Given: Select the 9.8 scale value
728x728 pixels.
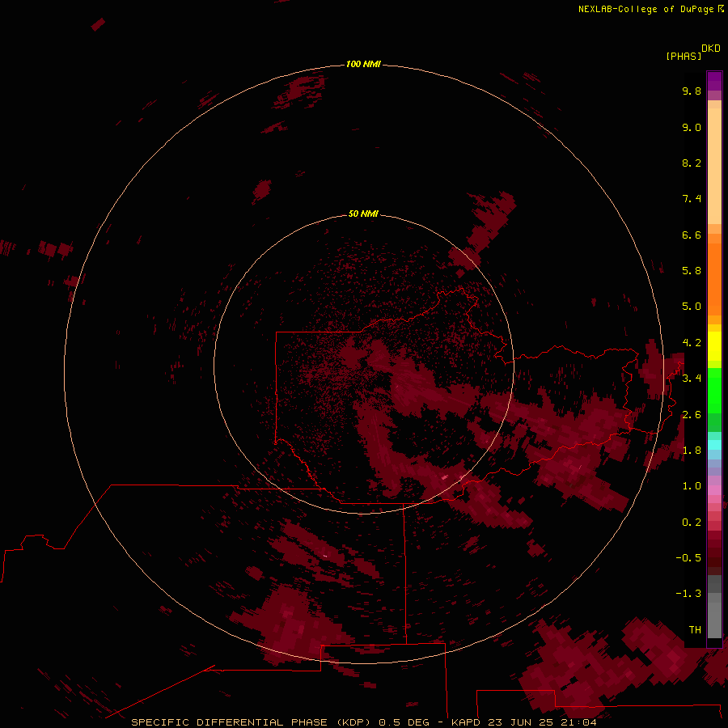Looking at the screenshot, I should 692,91.
